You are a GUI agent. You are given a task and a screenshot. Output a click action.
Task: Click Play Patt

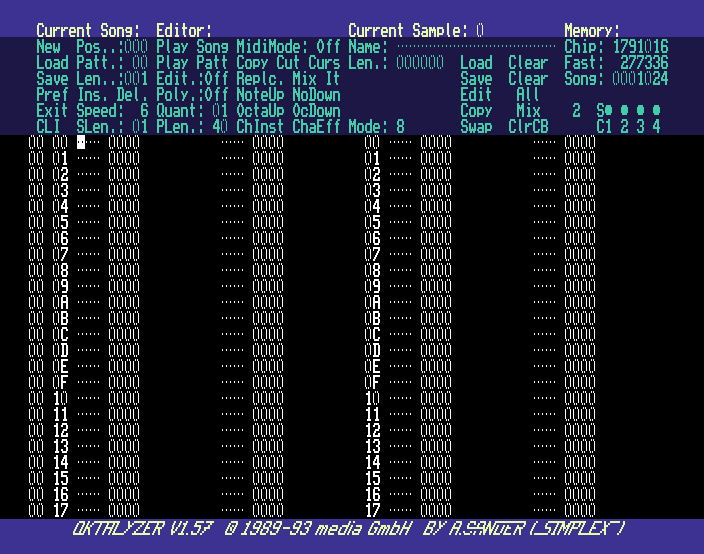pyautogui.click(x=192, y=63)
